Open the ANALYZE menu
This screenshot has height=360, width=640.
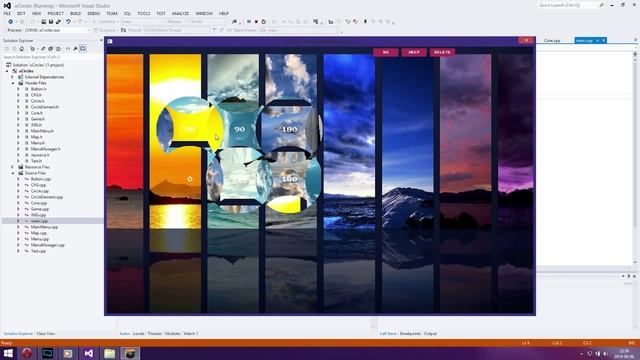(x=180, y=13)
